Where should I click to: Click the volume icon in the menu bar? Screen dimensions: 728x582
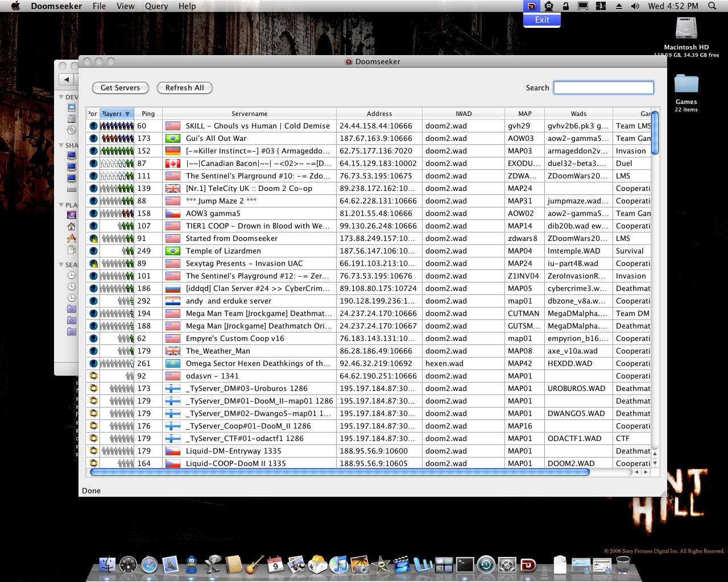[635, 6]
